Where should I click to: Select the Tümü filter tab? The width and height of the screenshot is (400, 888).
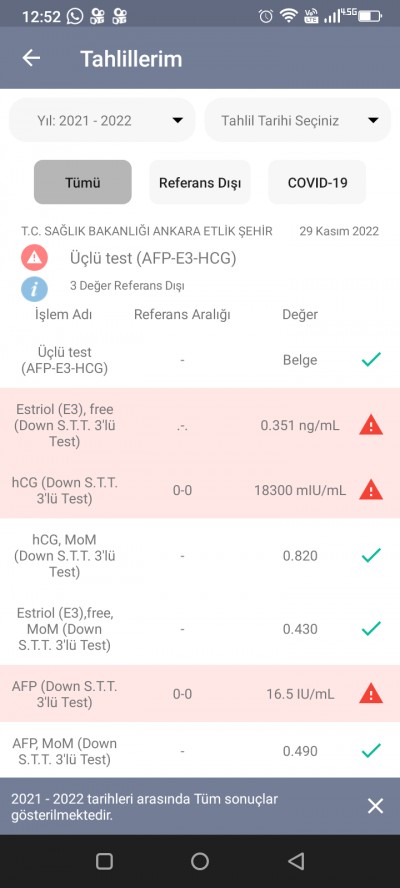click(83, 182)
